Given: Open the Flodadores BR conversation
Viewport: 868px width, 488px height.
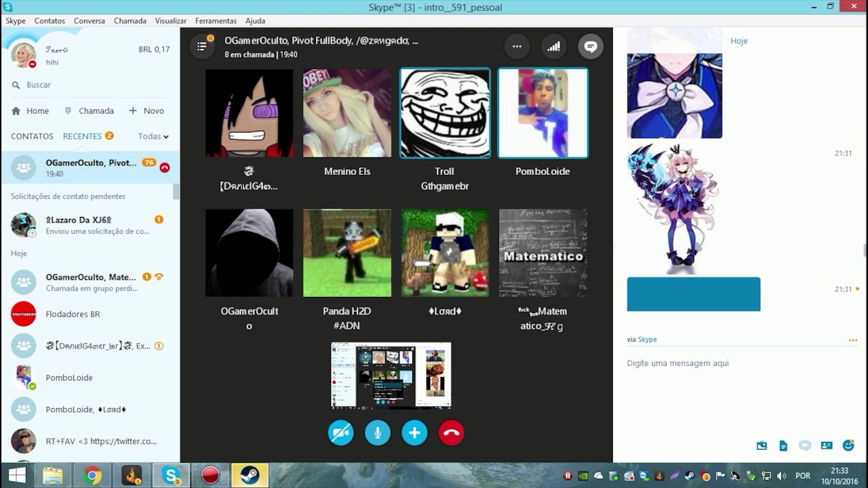Looking at the screenshot, I should coord(90,314).
